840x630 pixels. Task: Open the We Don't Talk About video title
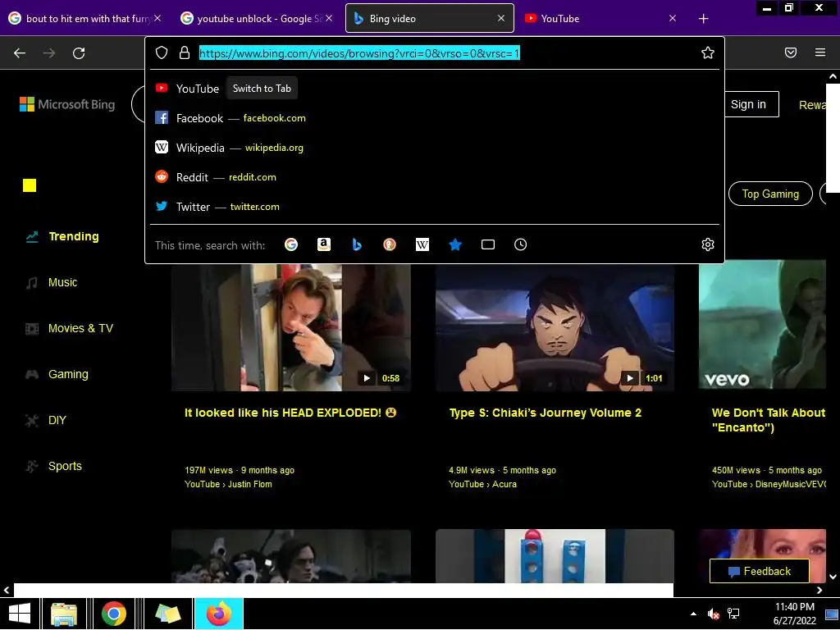pyautogui.click(x=768, y=420)
